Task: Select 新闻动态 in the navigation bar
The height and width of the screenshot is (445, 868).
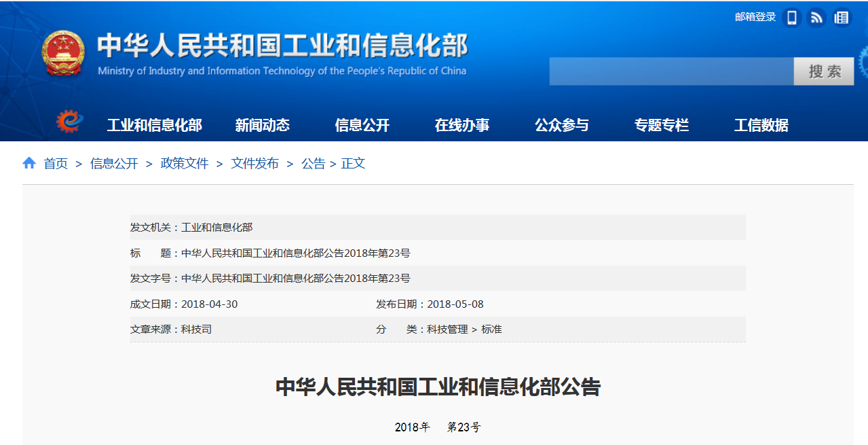Action: point(262,125)
